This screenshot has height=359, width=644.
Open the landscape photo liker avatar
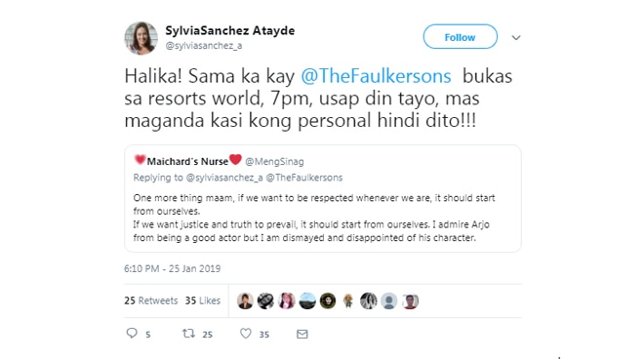307,301
